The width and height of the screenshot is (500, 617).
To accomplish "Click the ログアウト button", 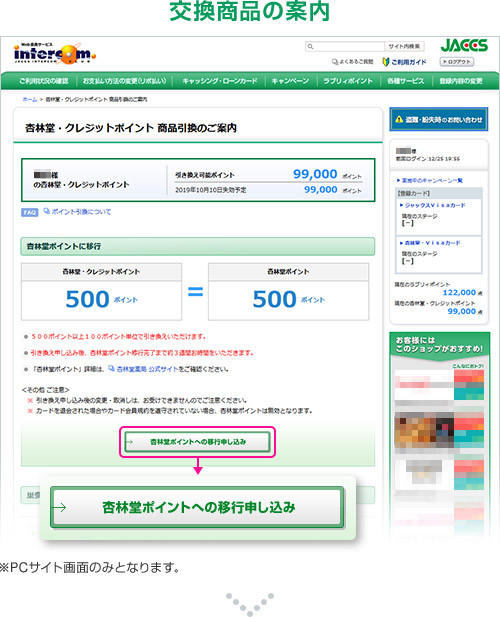I will click(x=457, y=62).
